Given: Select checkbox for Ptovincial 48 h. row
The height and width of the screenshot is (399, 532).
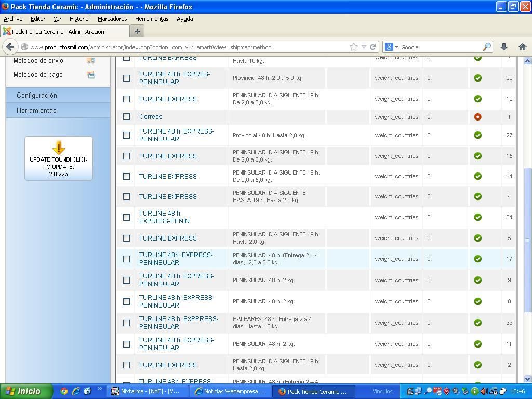Looking at the screenshot, I should [x=127, y=78].
